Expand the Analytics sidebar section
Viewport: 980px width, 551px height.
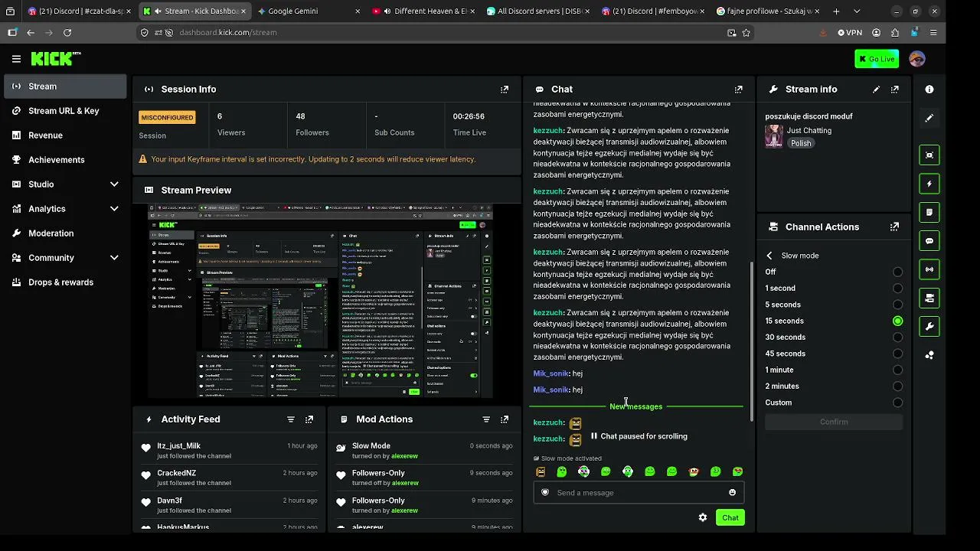coord(65,209)
